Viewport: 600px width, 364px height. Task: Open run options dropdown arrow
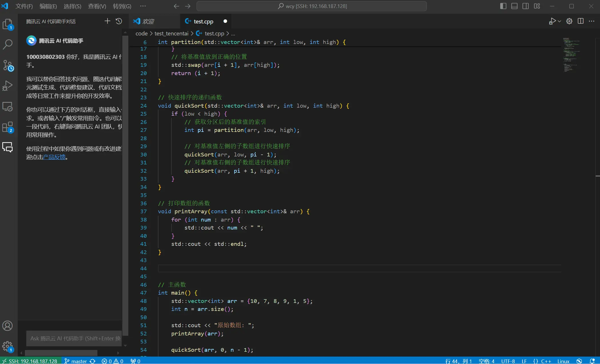click(x=559, y=21)
